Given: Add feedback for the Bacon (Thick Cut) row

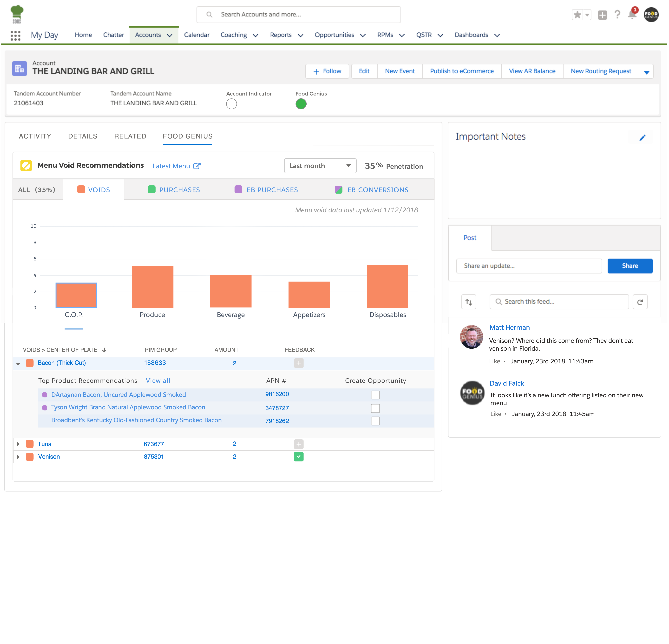Looking at the screenshot, I should (x=299, y=363).
